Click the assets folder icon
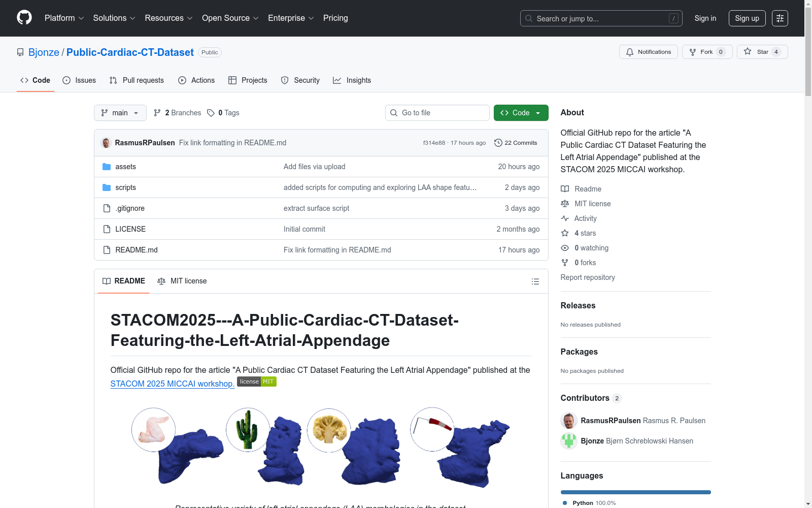812x508 pixels. pyautogui.click(x=107, y=167)
